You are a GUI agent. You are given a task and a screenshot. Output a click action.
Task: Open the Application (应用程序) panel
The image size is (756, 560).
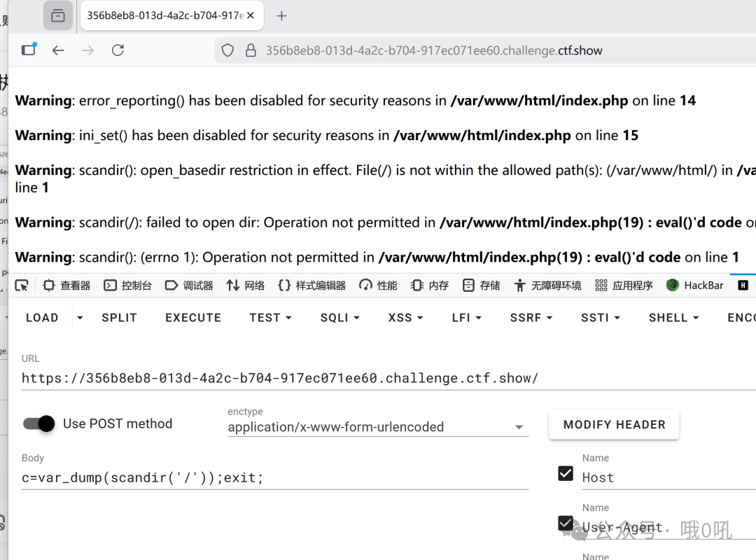(624, 286)
